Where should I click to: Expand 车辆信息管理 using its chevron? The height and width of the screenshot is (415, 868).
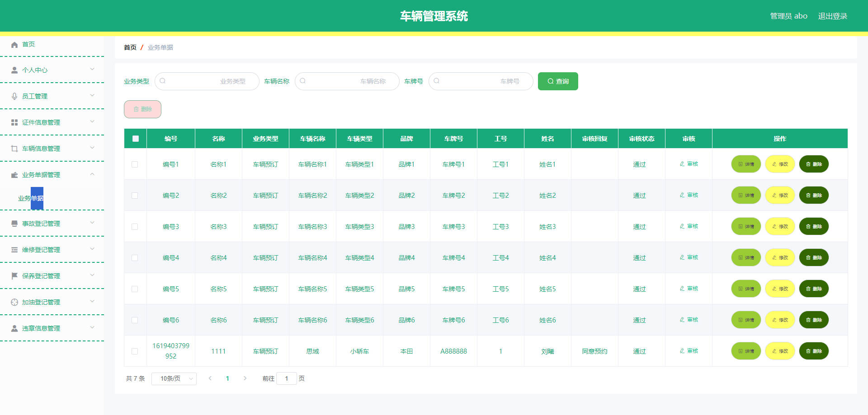point(92,148)
